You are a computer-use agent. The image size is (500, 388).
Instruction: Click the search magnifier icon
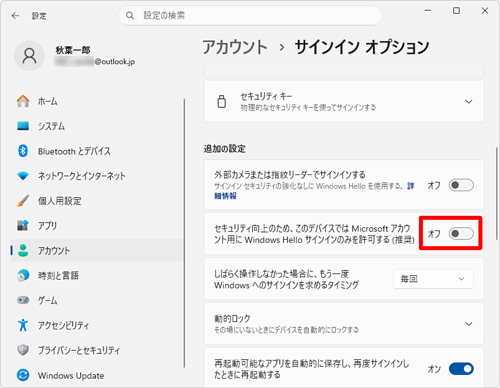click(x=130, y=16)
